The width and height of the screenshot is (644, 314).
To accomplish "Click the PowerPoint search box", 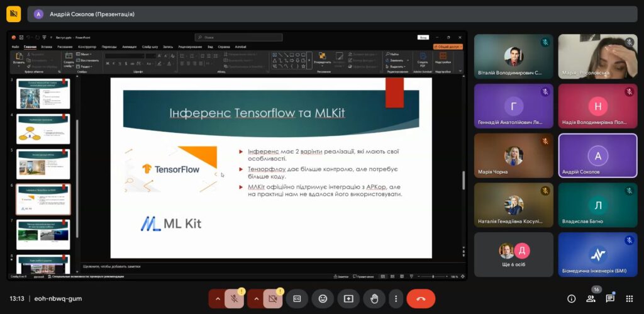I will pyautogui.click(x=238, y=37).
